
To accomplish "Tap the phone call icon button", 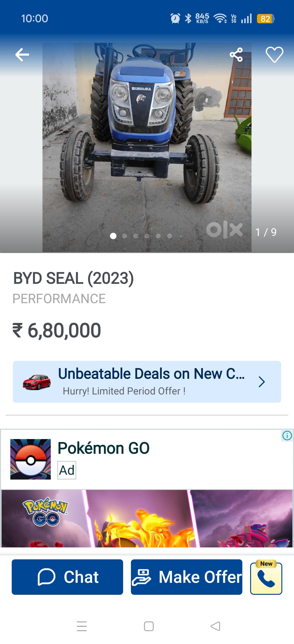I will [266, 578].
